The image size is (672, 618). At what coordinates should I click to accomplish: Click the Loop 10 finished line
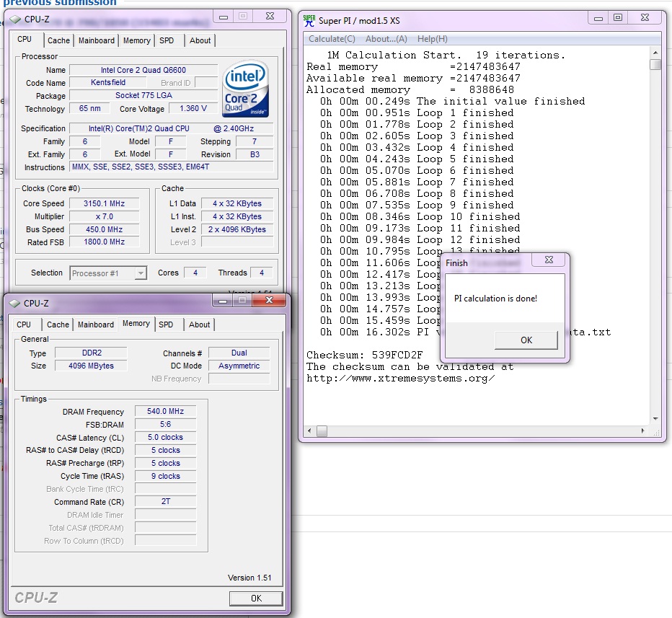[x=420, y=217]
